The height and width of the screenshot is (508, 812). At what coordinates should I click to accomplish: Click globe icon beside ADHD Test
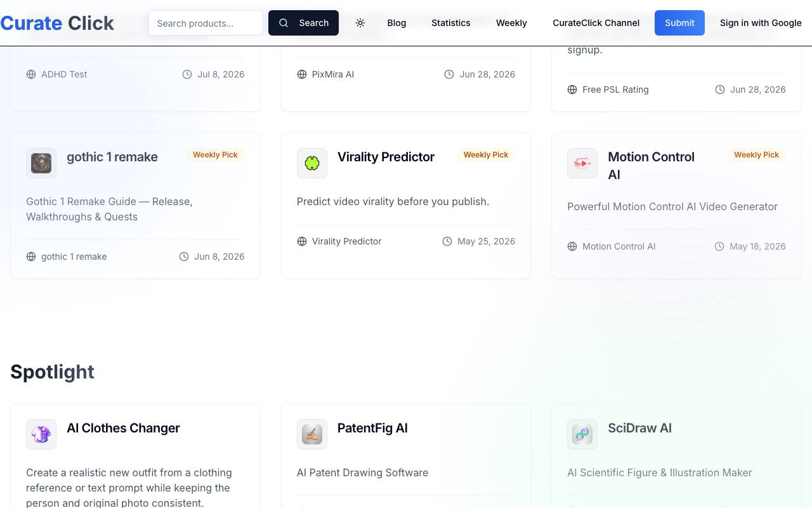click(31, 74)
